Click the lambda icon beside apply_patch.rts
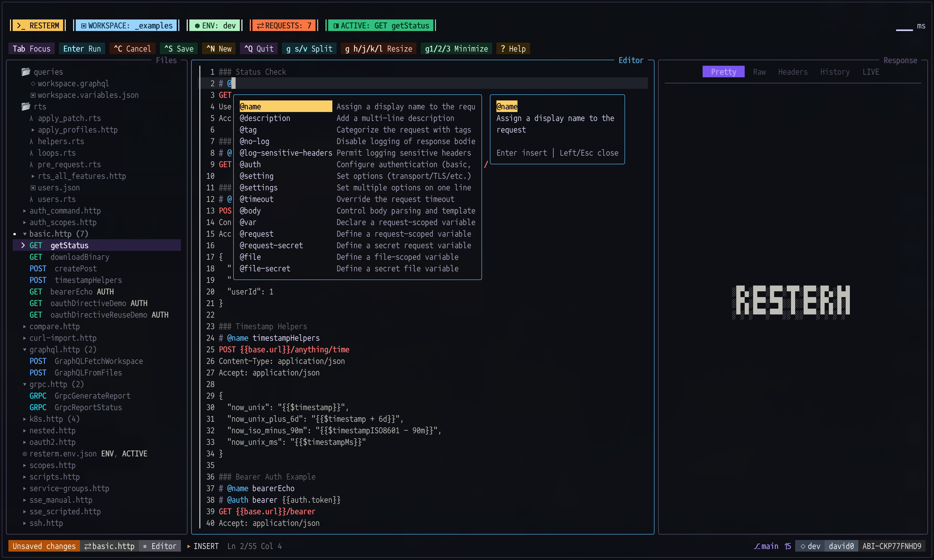The height and width of the screenshot is (560, 934). point(31,118)
